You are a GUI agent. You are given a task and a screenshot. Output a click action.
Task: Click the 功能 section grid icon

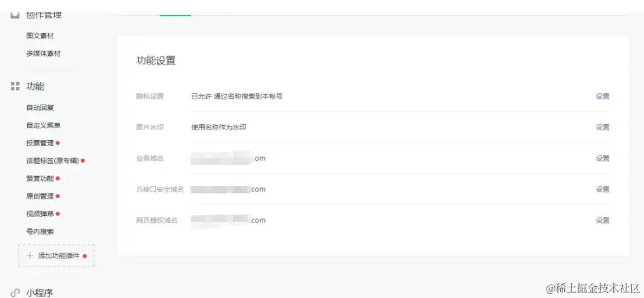pos(15,86)
